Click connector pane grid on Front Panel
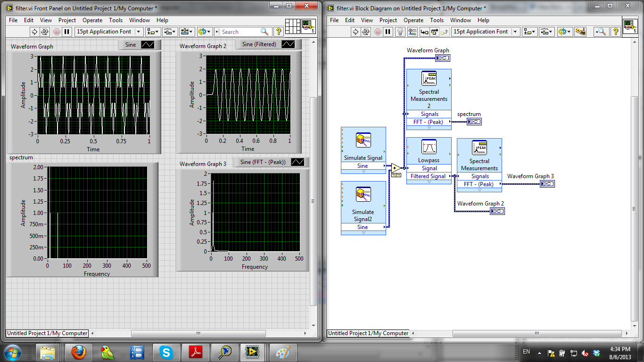644x362 pixels. pos(293,26)
